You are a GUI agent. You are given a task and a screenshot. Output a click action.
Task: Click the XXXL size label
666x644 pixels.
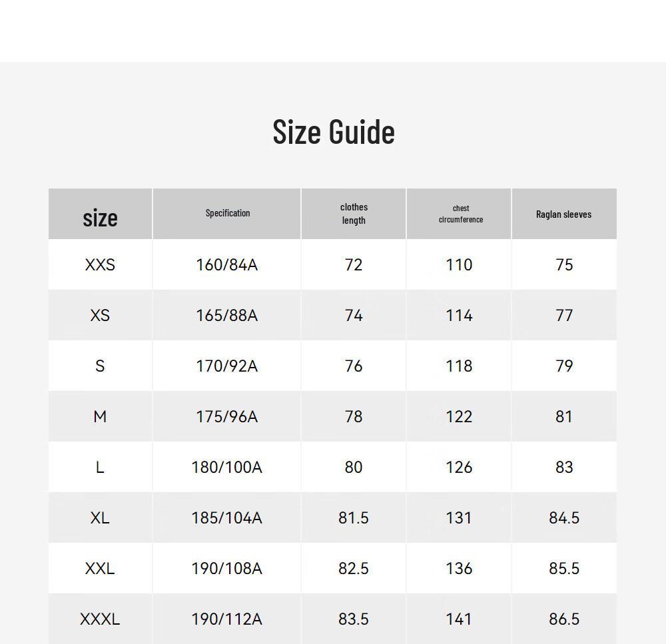coord(101,619)
